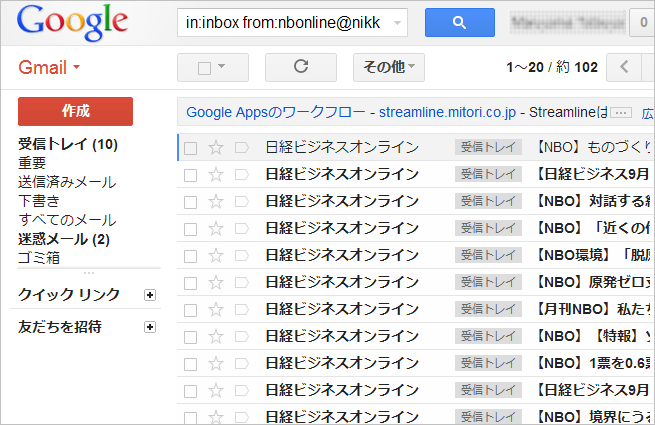Open the 下書き folder

39,201
